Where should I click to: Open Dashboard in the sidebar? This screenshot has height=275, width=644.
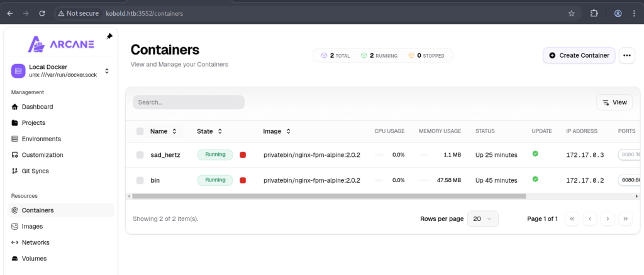[61, 107]
